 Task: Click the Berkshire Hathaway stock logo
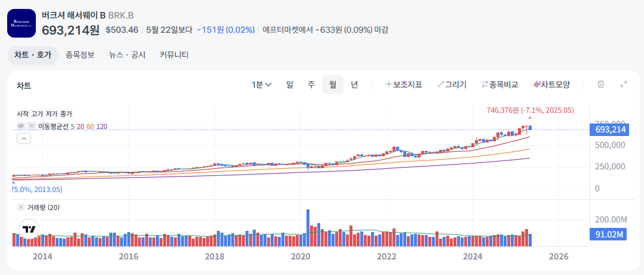[22, 23]
